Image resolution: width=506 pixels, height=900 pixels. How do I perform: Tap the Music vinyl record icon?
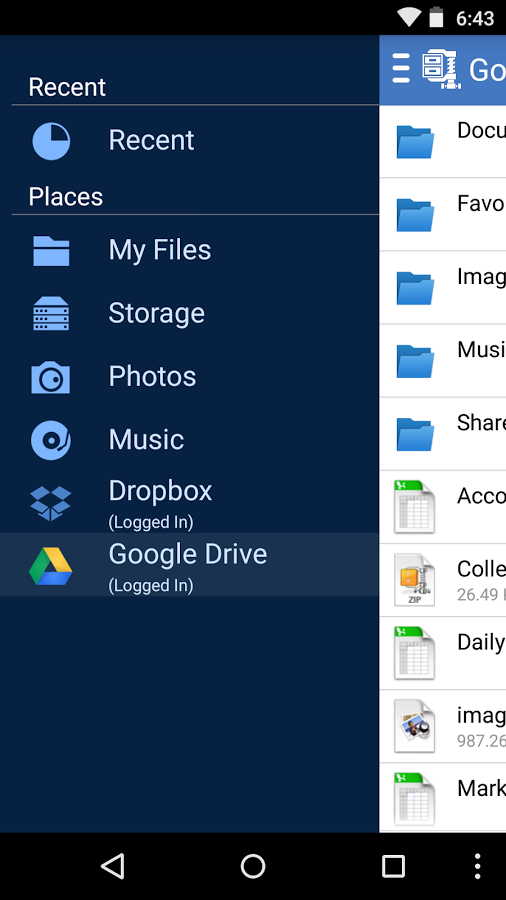tap(51, 440)
